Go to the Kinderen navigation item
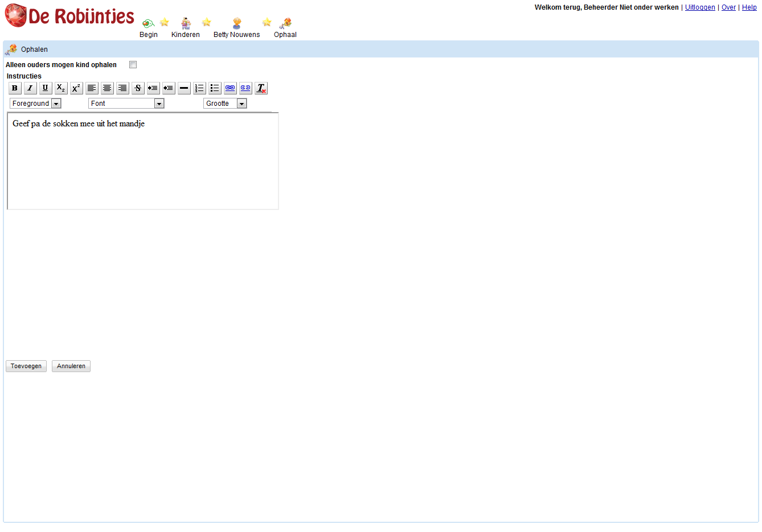This screenshot has width=762, height=532. [x=186, y=28]
